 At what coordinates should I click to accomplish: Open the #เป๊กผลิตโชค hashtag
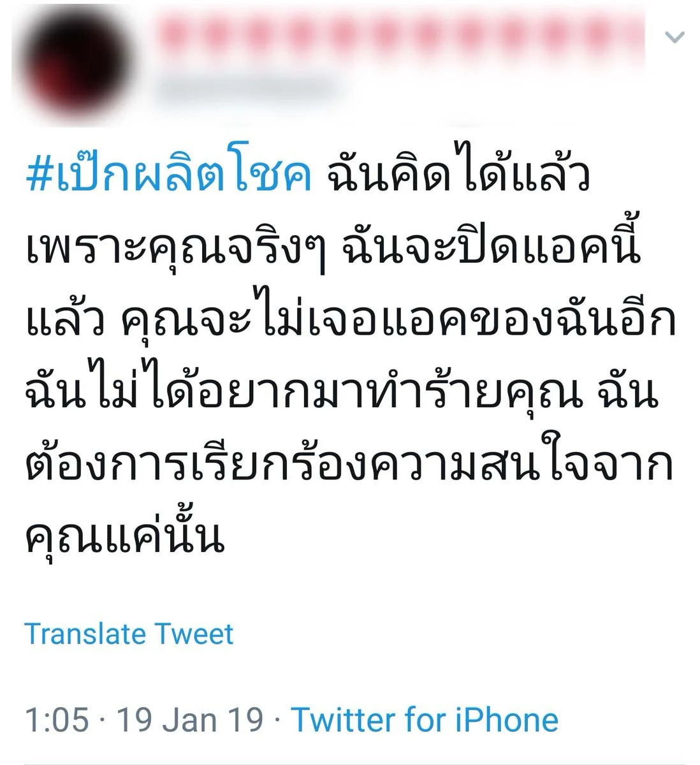click(x=169, y=175)
